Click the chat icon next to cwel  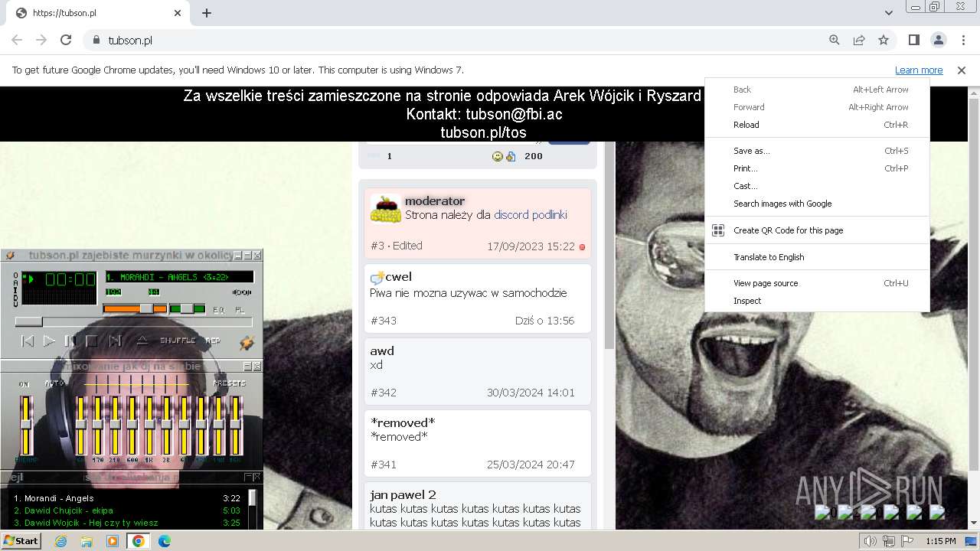(x=377, y=277)
